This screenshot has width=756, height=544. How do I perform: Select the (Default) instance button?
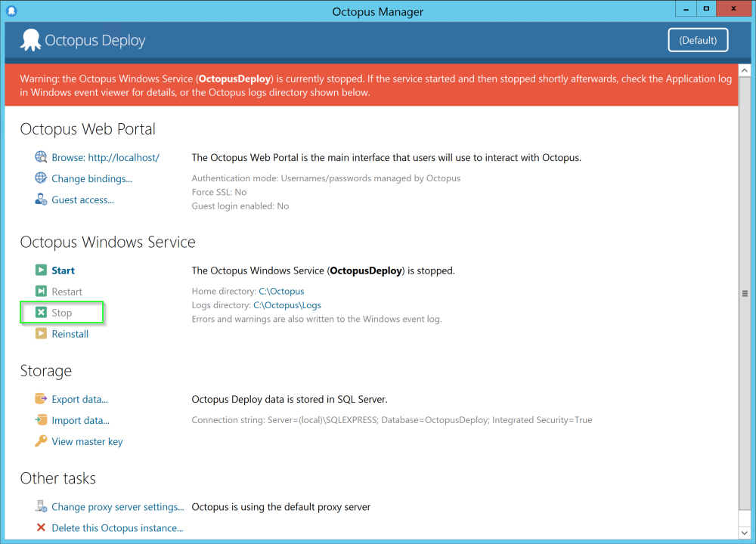tap(697, 40)
